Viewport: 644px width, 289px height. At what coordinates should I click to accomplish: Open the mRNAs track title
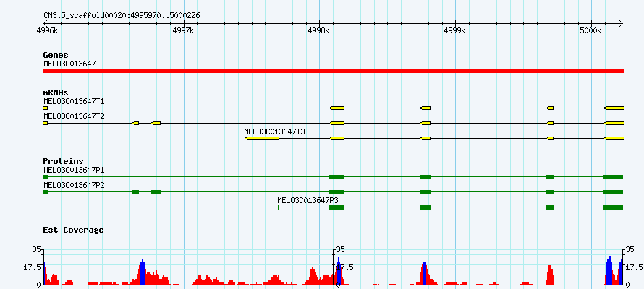pyautogui.click(x=56, y=92)
